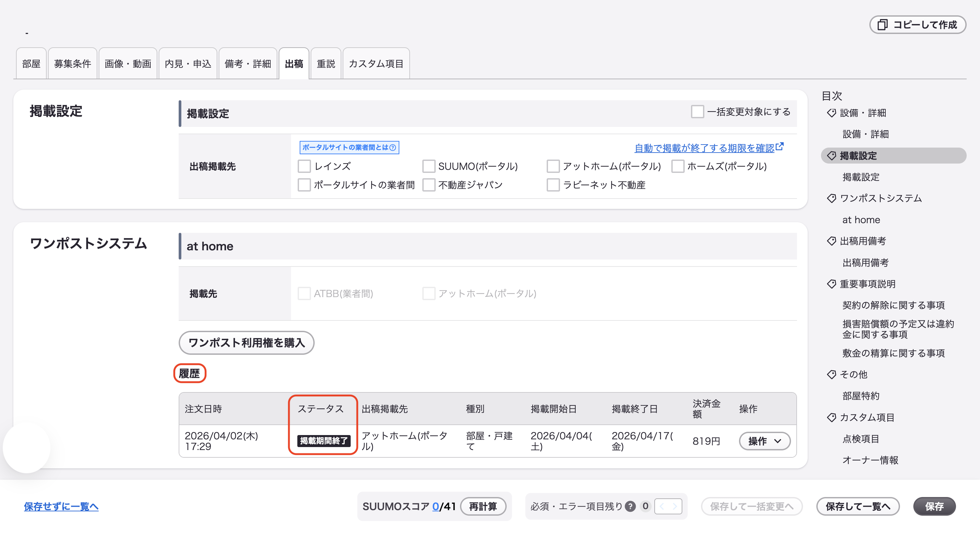Click the dark 保存 button
The width and height of the screenshot is (980, 533).
coord(934,506)
